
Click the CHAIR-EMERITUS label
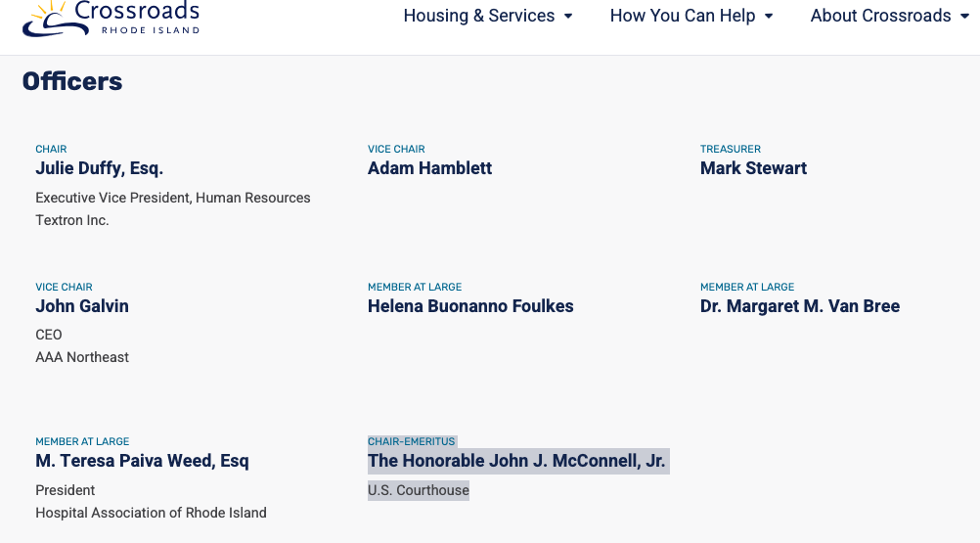411,442
